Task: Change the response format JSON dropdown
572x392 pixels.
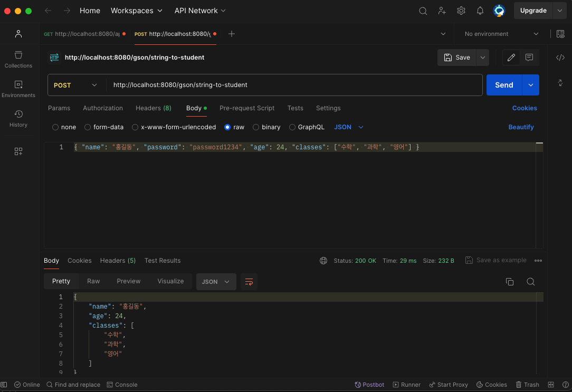Action: pos(216,282)
